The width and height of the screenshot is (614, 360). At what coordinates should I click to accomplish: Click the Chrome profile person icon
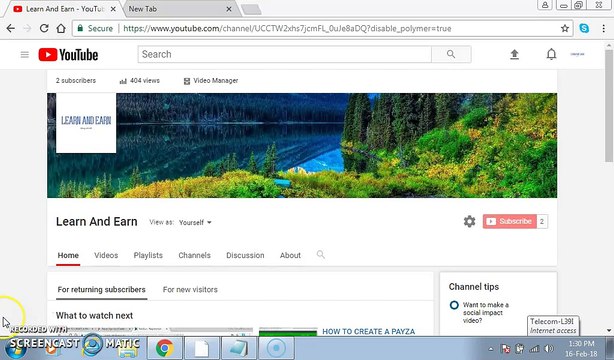(x=545, y=5)
